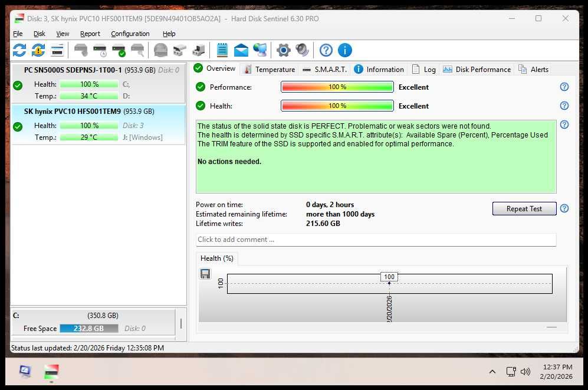Screen dimensions: 588x390
Task: Open the File menu
Action: pyautogui.click(x=18, y=34)
